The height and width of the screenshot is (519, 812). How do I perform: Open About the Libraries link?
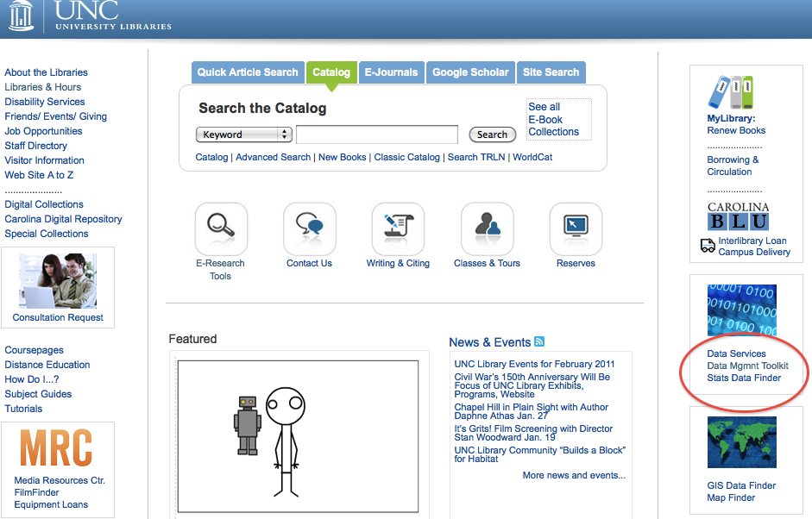[x=46, y=72]
